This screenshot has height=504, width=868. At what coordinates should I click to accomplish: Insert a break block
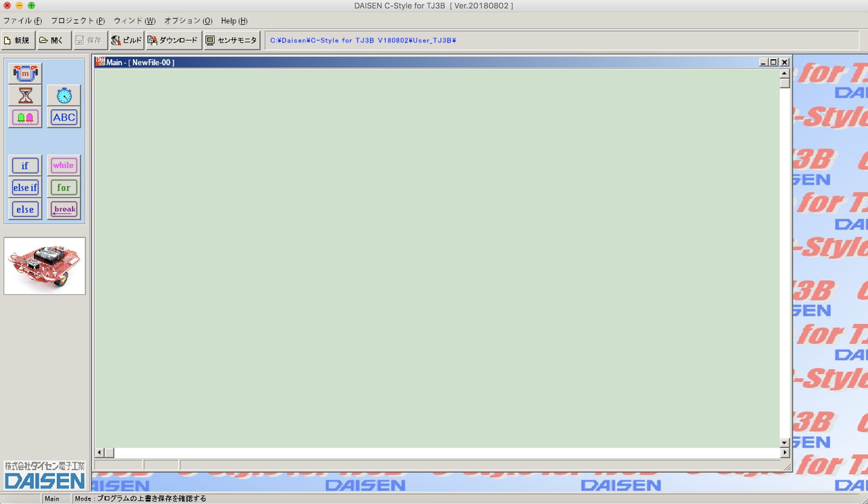63,209
